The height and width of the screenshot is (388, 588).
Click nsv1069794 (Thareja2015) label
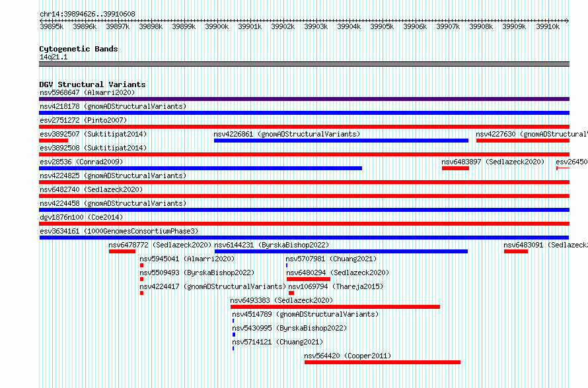[336, 286]
